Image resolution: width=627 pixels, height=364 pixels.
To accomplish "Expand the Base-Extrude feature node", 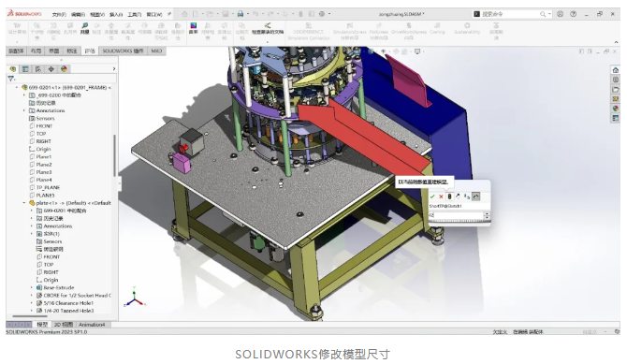I will click(32, 287).
